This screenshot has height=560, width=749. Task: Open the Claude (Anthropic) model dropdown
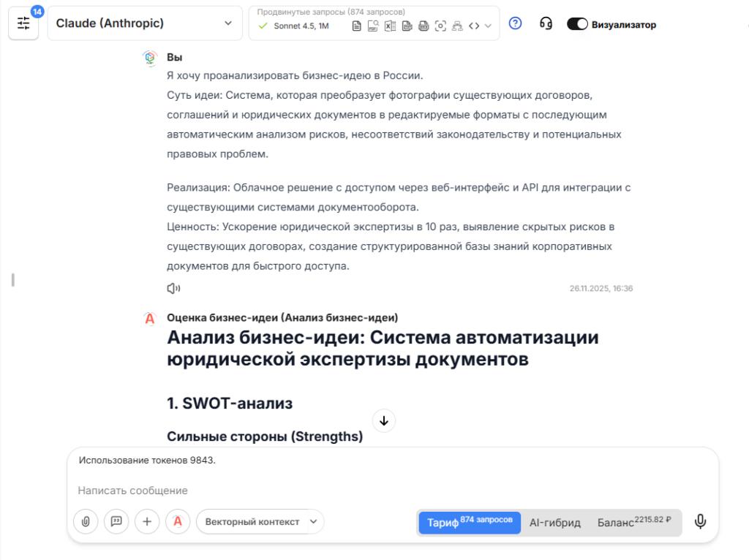pyautogui.click(x=144, y=23)
